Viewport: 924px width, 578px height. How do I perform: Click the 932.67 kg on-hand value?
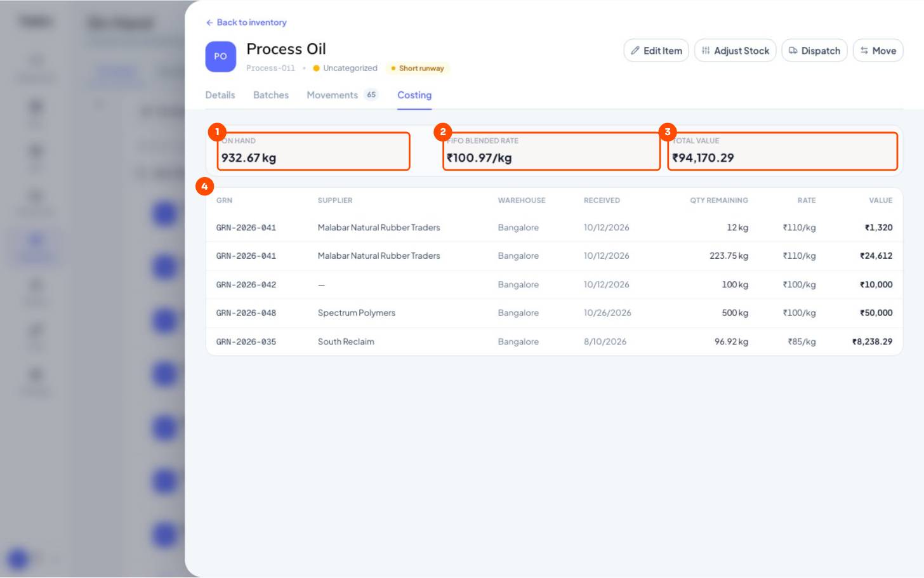(x=249, y=158)
